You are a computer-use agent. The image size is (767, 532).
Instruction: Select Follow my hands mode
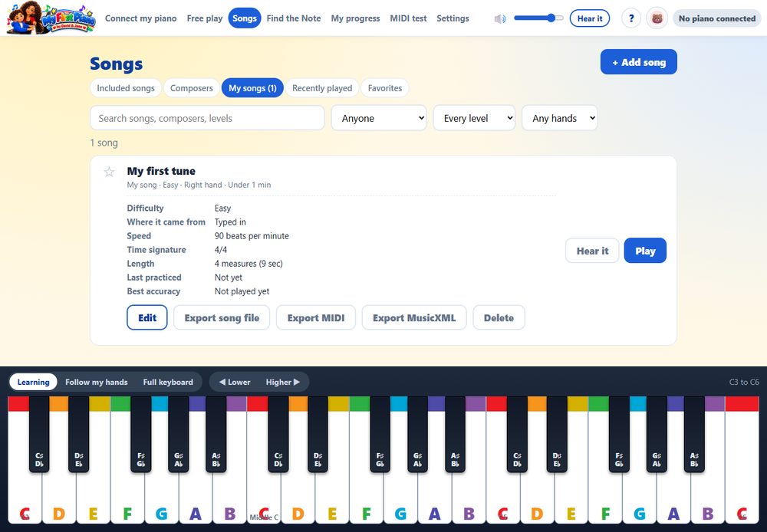[97, 383]
